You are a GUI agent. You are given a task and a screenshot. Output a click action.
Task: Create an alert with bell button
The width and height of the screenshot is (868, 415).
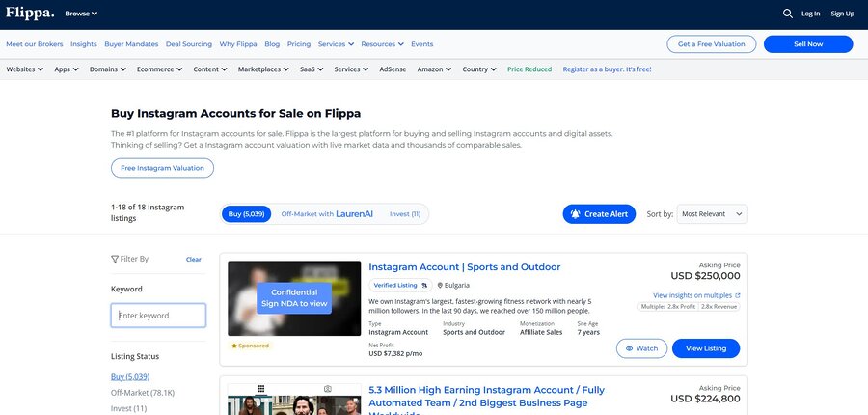point(599,214)
